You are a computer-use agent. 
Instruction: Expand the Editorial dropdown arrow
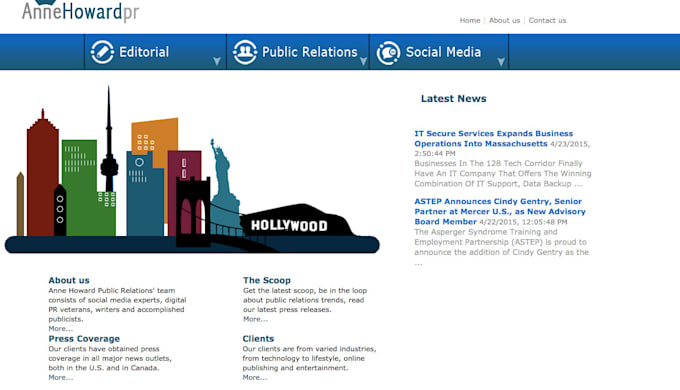click(217, 62)
